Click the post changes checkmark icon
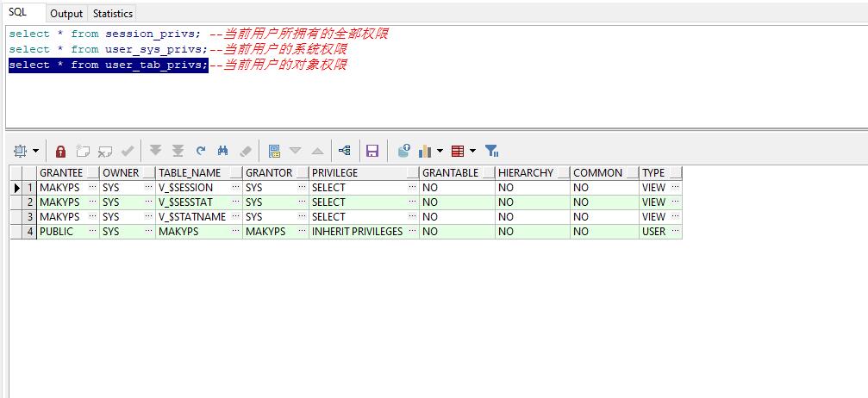868x398 pixels. (x=128, y=151)
